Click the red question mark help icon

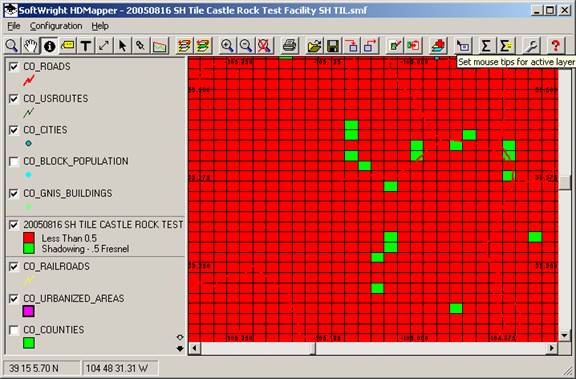(x=555, y=46)
